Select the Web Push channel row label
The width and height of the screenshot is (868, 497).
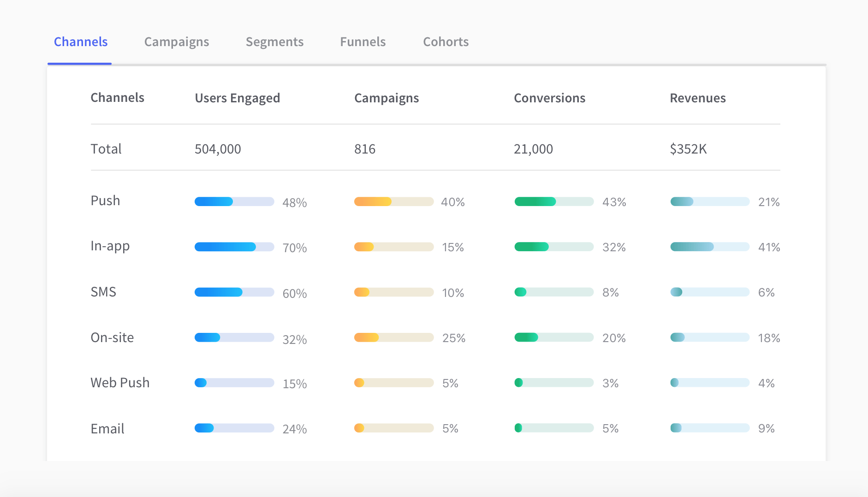(120, 383)
